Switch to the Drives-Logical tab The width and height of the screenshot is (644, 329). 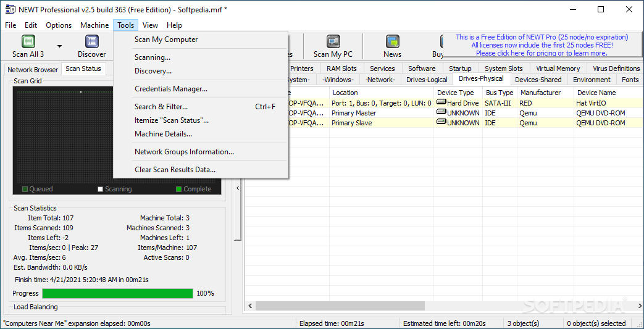(x=427, y=80)
